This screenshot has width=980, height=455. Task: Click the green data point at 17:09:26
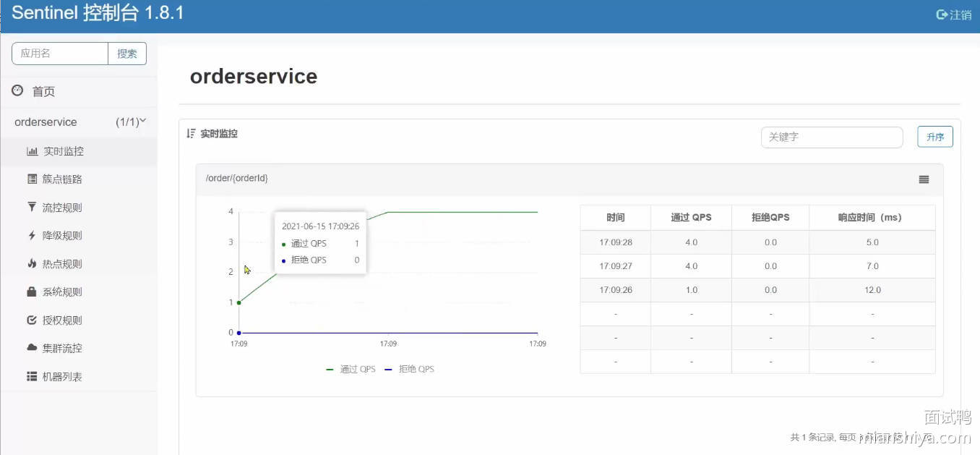pyautogui.click(x=239, y=302)
